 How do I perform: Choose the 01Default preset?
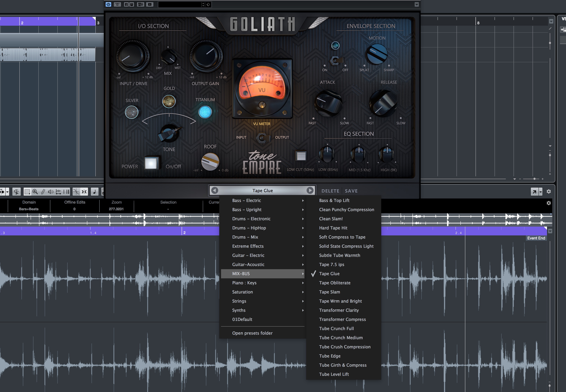click(x=263, y=319)
